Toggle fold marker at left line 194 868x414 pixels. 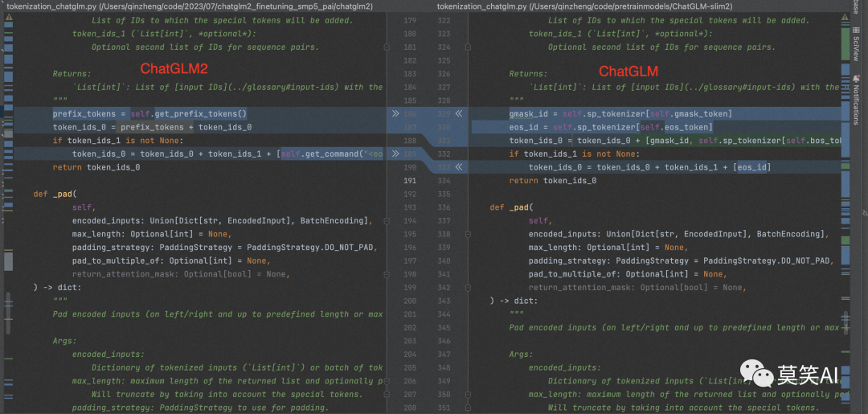click(387, 220)
